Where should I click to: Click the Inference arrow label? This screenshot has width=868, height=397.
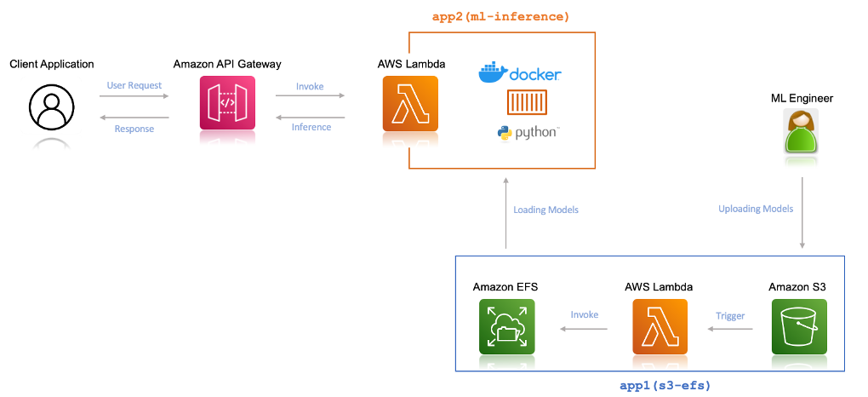311,127
